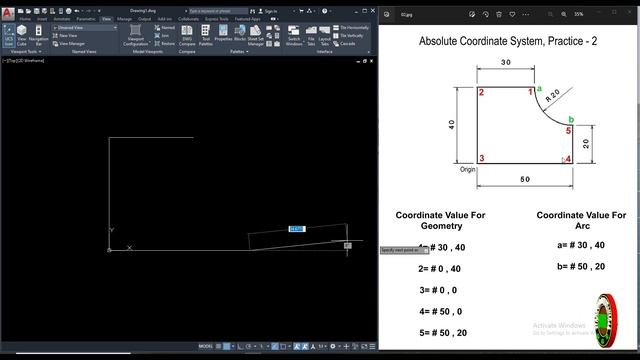Toggle grid display in status bar
This screenshot has width=640, height=360.
click(219, 346)
